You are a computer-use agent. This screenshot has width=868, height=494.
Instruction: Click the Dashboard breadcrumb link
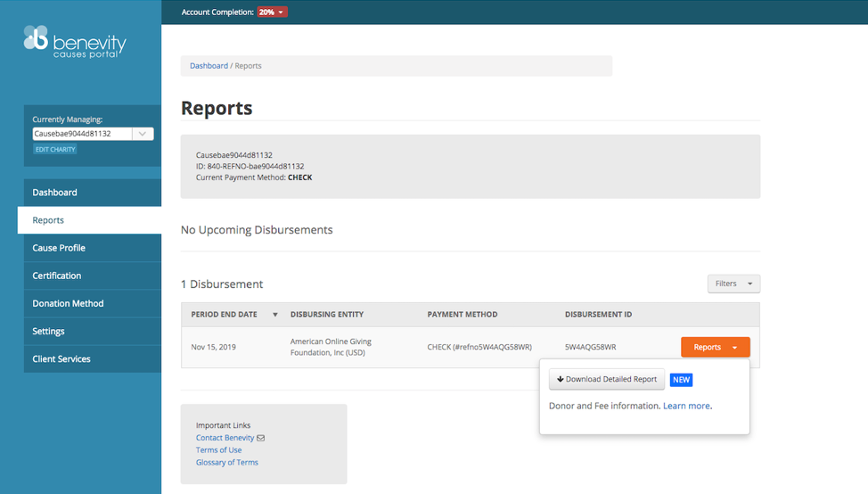coord(209,65)
